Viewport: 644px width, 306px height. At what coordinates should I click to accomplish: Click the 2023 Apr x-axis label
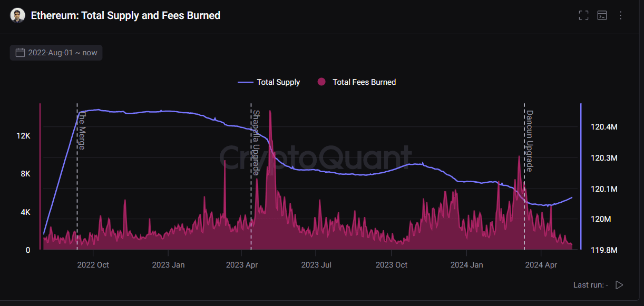tap(242, 265)
